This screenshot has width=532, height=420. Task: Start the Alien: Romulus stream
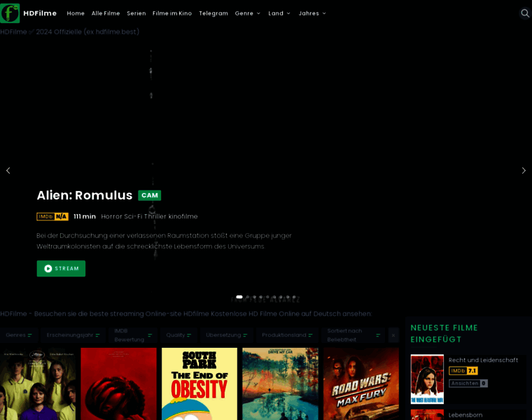click(x=61, y=268)
